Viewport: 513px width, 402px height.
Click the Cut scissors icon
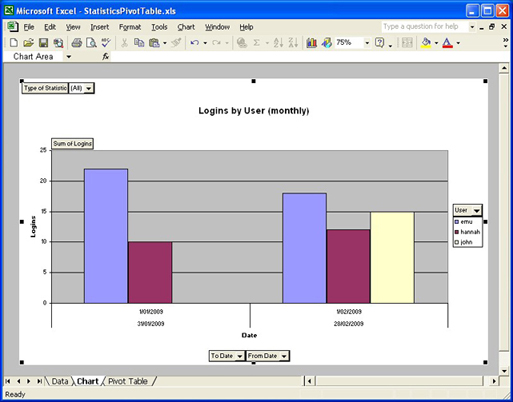point(124,43)
